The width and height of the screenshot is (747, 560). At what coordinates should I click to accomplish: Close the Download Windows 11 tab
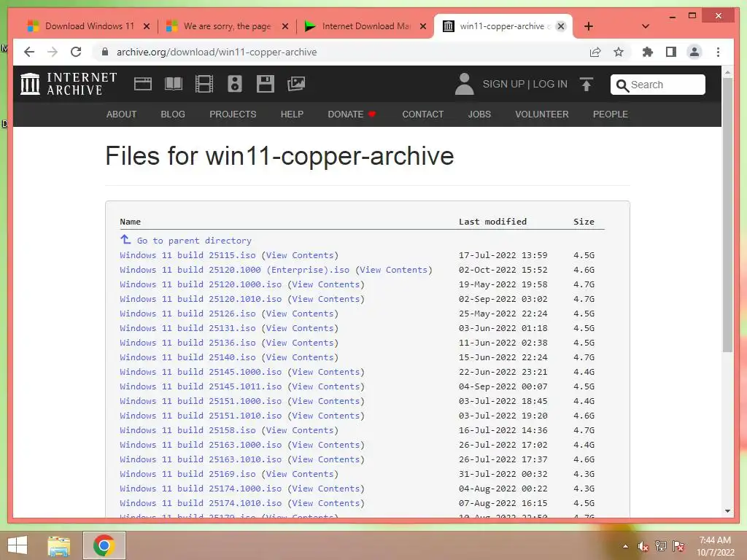coord(147,26)
